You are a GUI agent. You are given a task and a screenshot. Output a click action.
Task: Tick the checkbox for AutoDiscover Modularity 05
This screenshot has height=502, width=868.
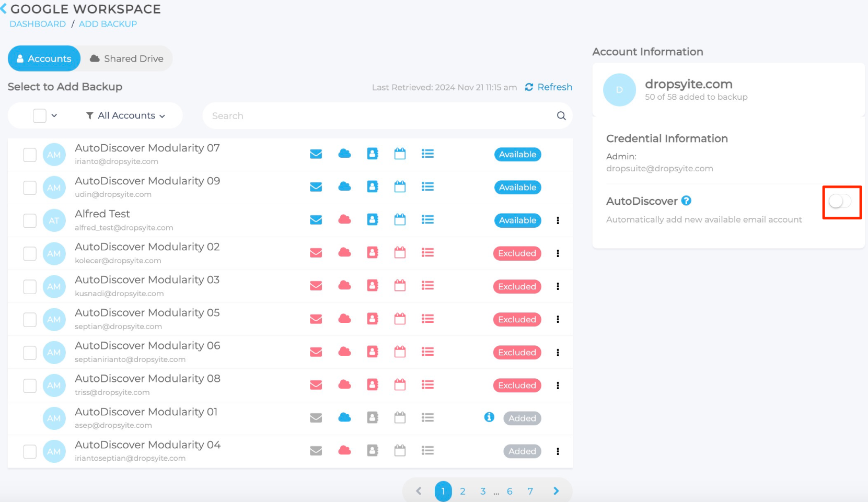click(x=30, y=320)
